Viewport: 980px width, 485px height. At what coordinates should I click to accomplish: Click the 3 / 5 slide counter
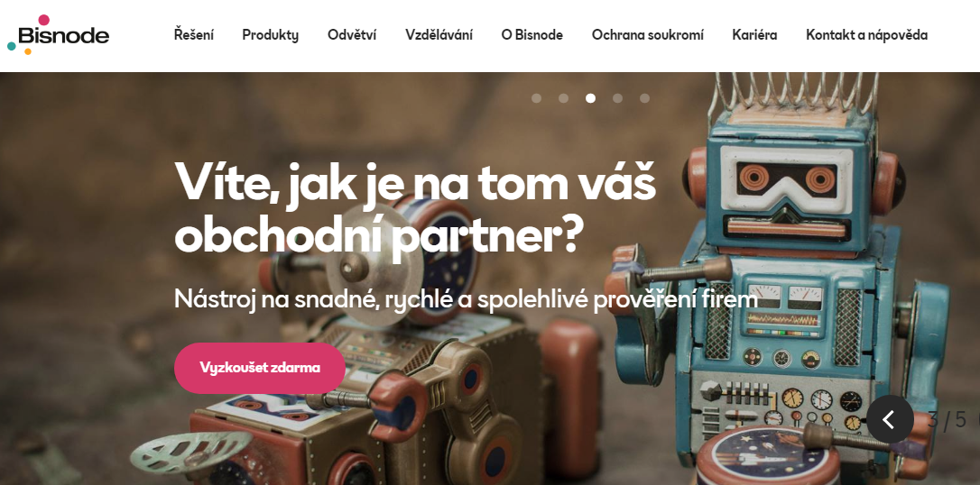pos(948,420)
